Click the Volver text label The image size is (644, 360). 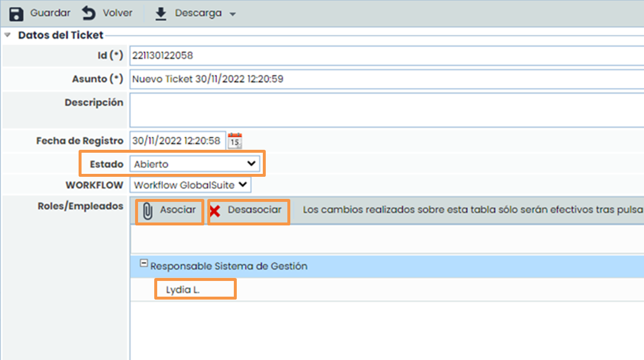tap(117, 13)
